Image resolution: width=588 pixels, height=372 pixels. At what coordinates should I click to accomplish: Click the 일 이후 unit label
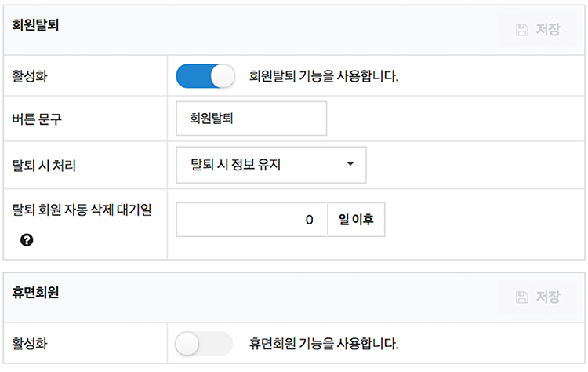(356, 220)
